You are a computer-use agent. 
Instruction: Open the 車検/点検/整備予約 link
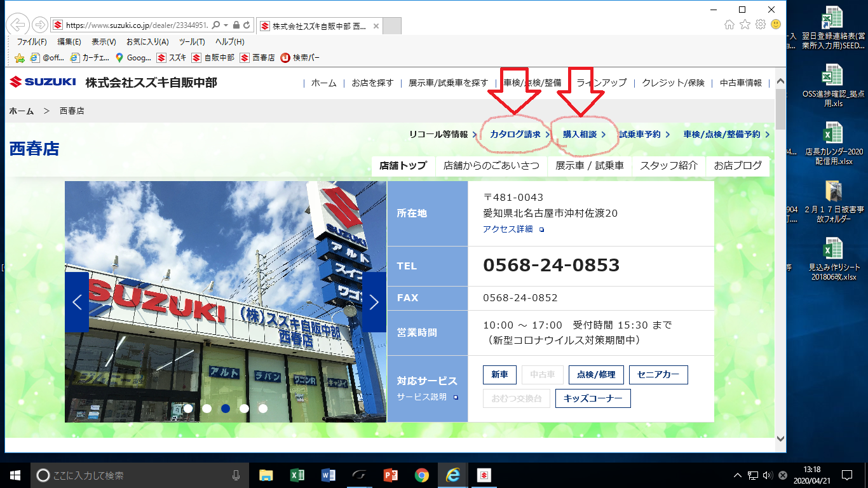pyautogui.click(x=726, y=134)
